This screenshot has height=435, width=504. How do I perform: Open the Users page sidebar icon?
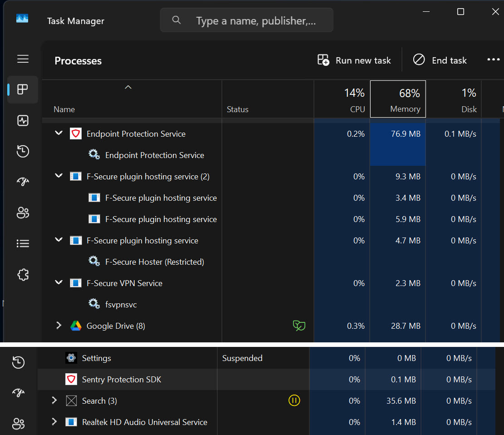(23, 213)
